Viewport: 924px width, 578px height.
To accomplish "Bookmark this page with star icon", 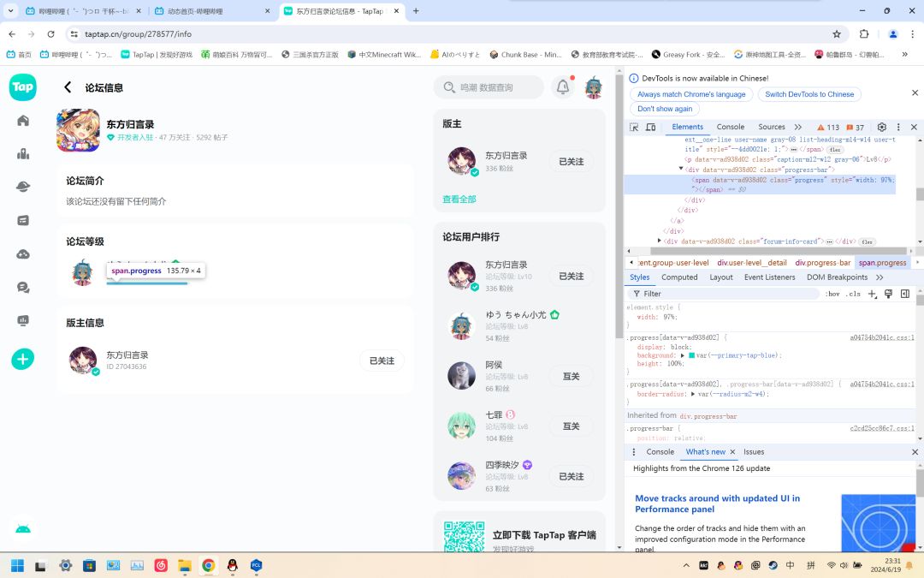I will (x=837, y=34).
